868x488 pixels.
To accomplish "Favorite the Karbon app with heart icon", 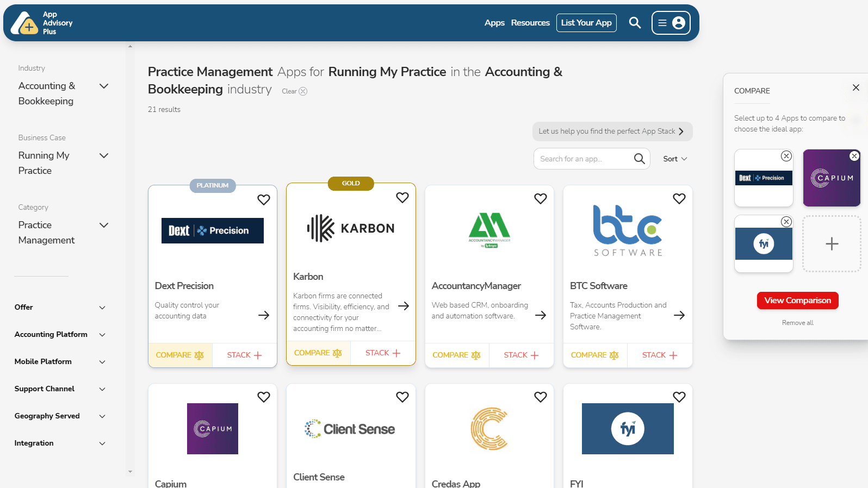I will [x=402, y=198].
